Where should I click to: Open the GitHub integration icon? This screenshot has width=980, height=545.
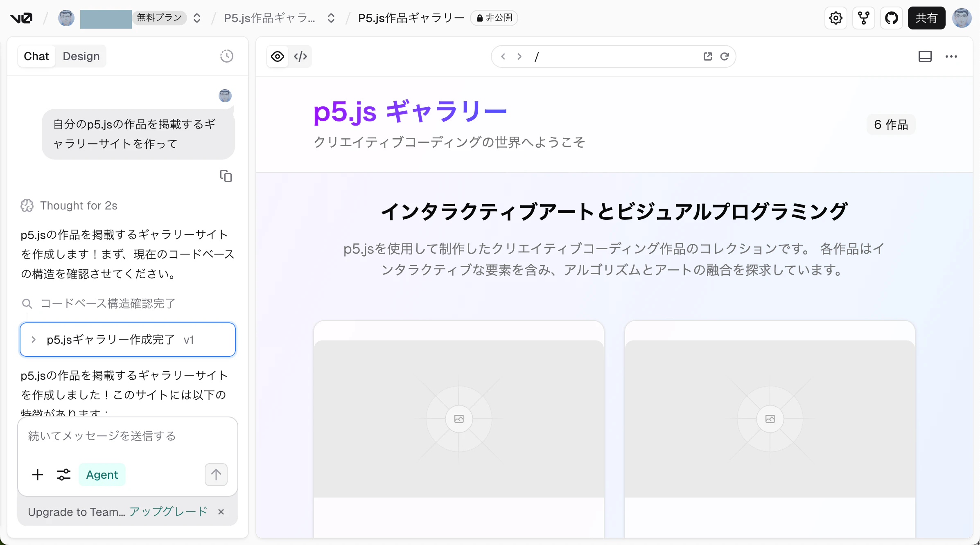click(892, 18)
